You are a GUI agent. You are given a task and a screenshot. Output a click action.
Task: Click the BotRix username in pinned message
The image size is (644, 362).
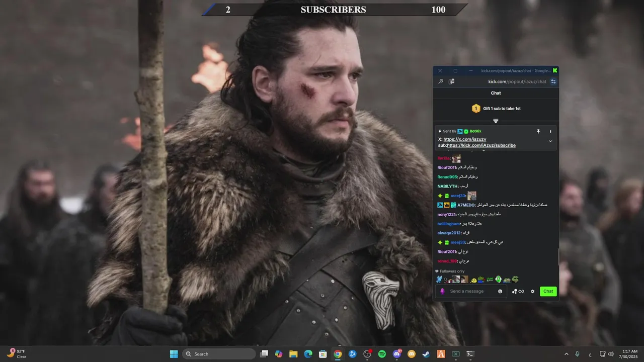[475, 131]
